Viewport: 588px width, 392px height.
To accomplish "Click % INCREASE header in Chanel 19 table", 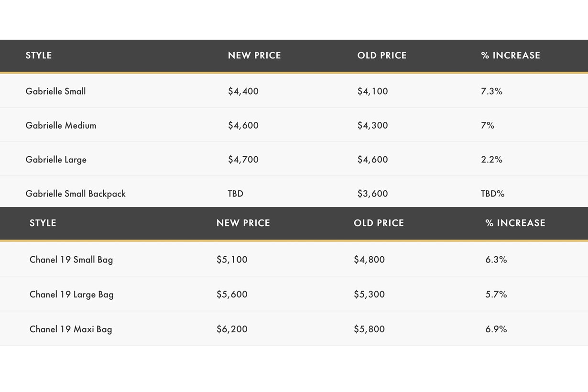I will (x=515, y=223).
